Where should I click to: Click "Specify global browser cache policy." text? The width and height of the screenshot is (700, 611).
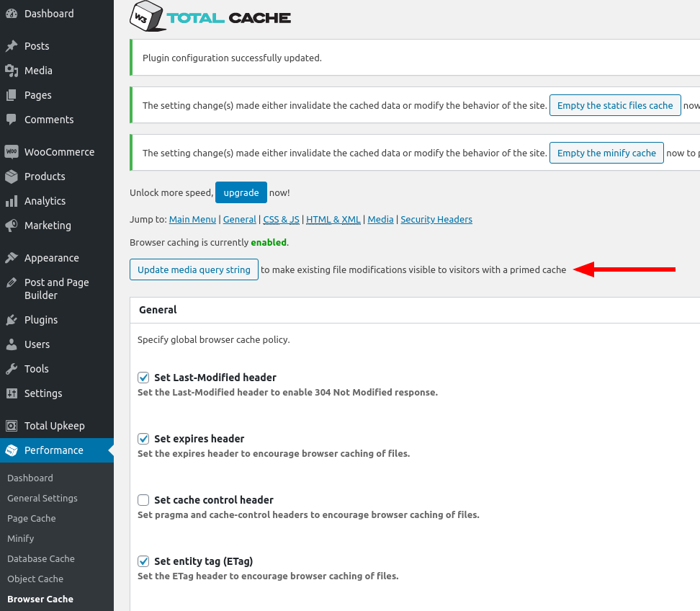click(213, 340)
